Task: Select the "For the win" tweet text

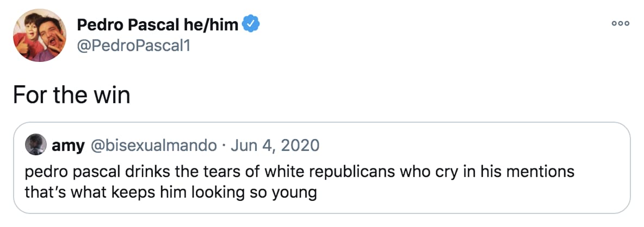Action: 72,96
